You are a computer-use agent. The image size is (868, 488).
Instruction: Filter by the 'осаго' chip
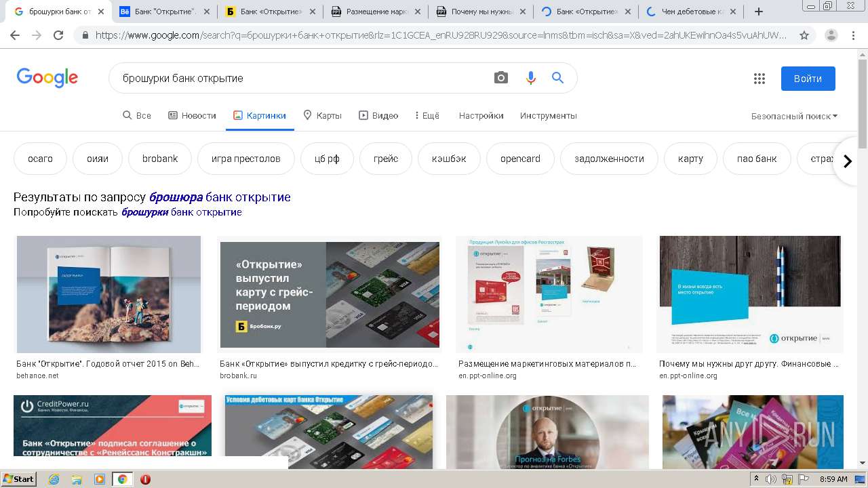tap(40, 159)
